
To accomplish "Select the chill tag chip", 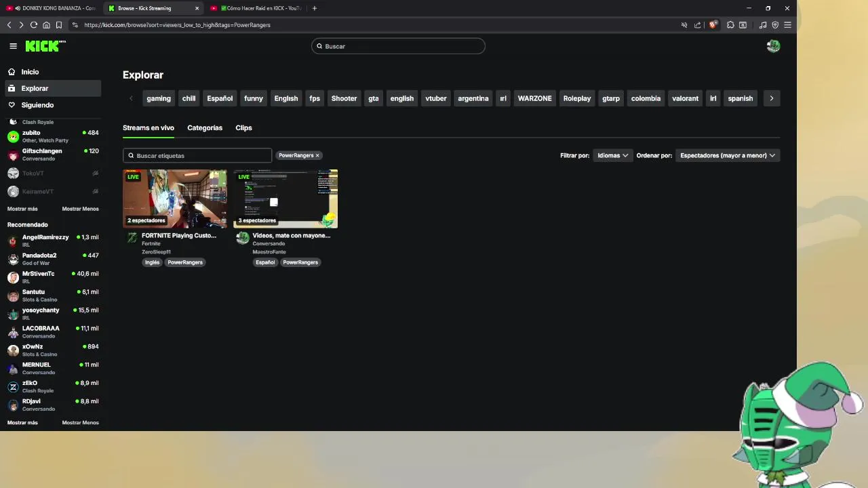I will coord(189,98).
